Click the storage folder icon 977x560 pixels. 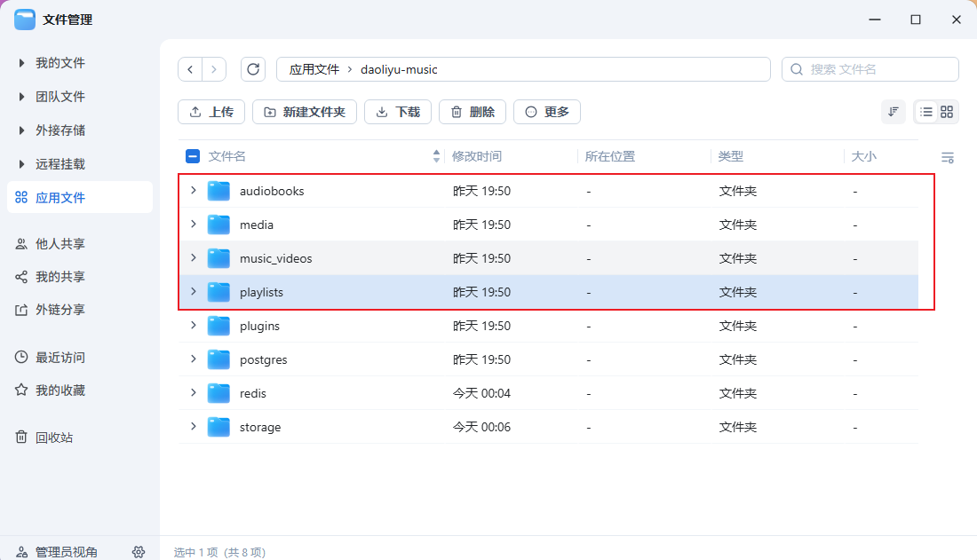(x=218, y=427)
